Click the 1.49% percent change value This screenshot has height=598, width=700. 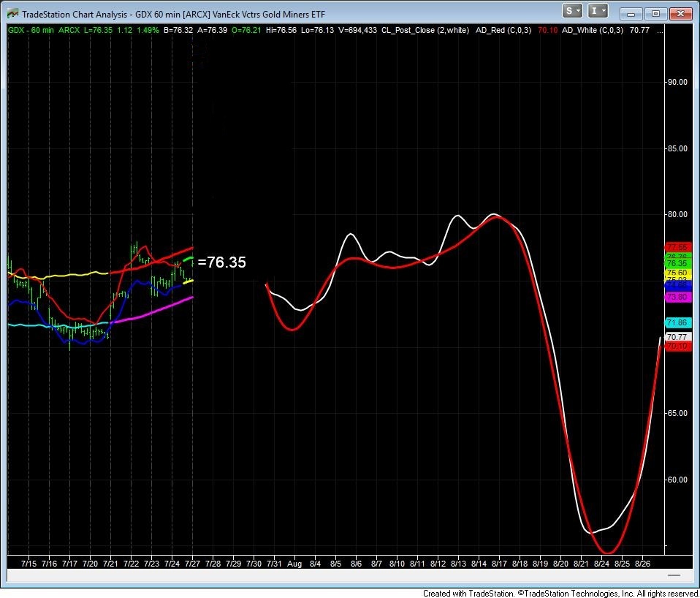(x=148, y=31)
